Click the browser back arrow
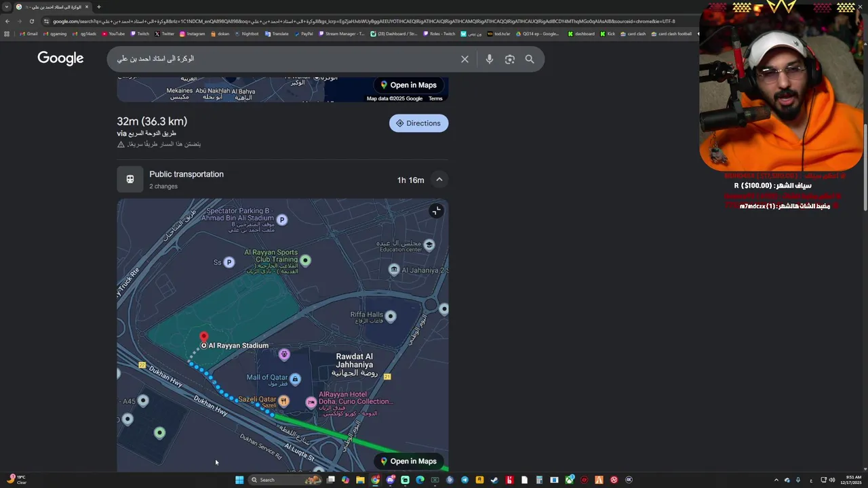The height and width of the screenshot is (488, 868). coord(7,21)
